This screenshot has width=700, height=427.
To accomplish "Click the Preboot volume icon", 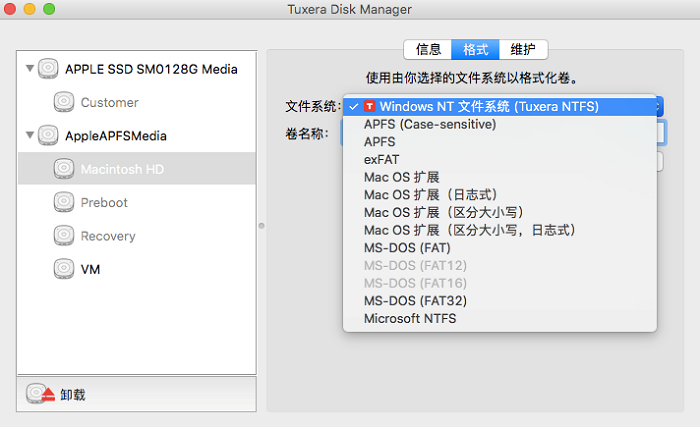I will pos(64,202).
